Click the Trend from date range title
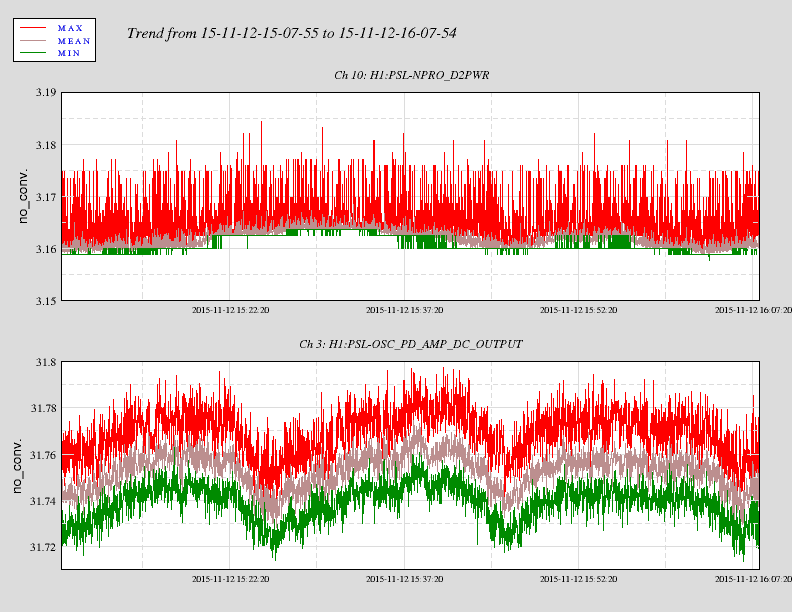792x612 pixels. coord(291,33)
